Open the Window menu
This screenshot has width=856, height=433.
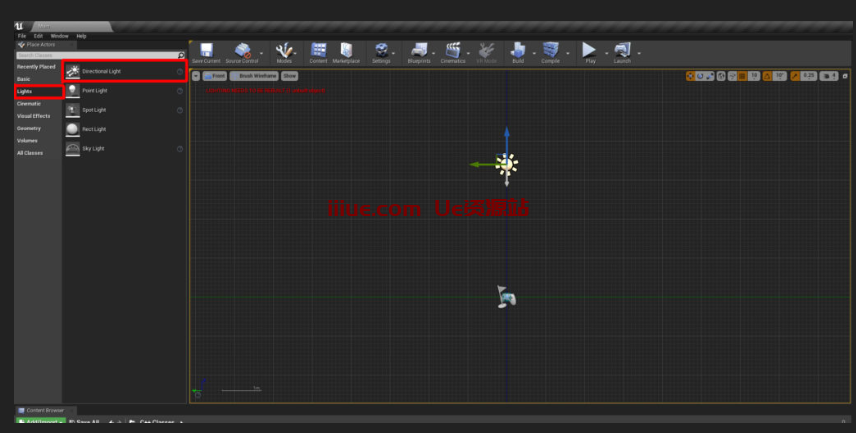point(59,35)
